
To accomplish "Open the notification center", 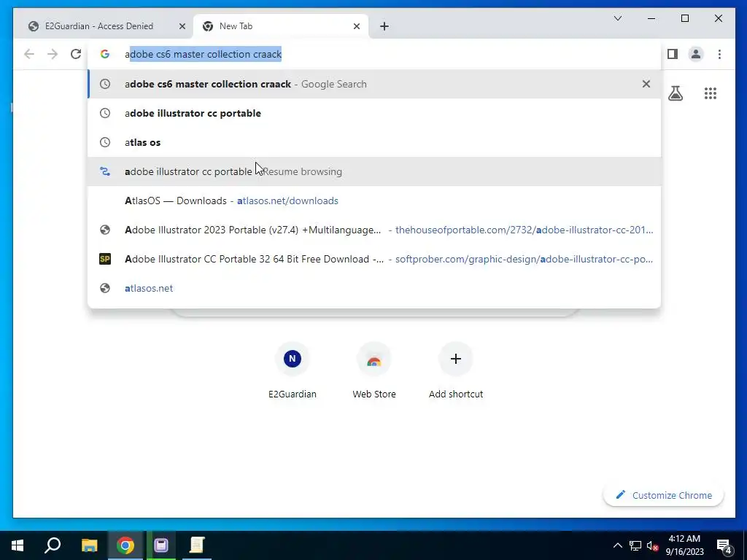I will 724,545.
